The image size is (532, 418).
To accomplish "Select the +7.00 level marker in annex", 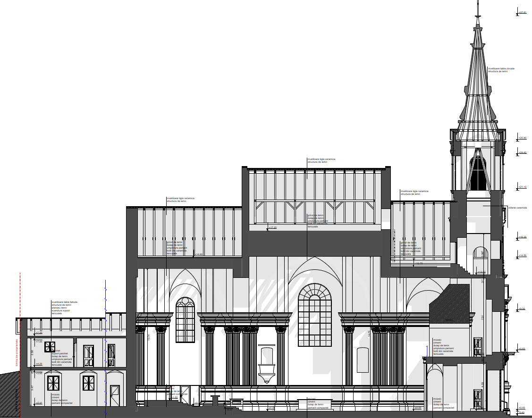I will point(39,342).
